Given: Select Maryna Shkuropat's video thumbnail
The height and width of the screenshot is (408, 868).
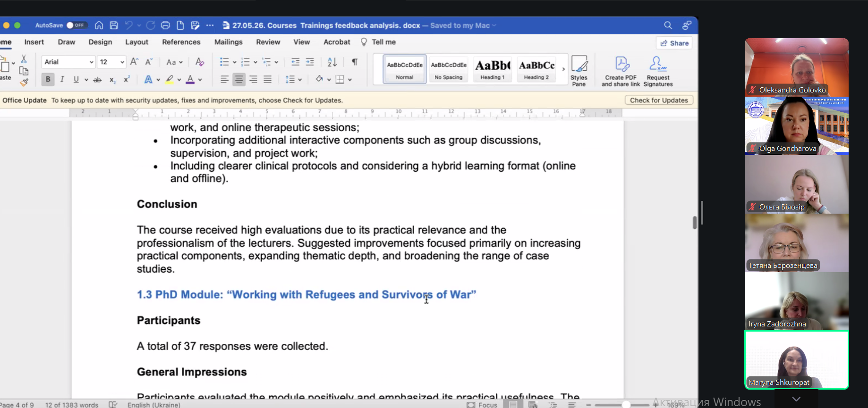Looking at the screenshot, I should 797,360.
